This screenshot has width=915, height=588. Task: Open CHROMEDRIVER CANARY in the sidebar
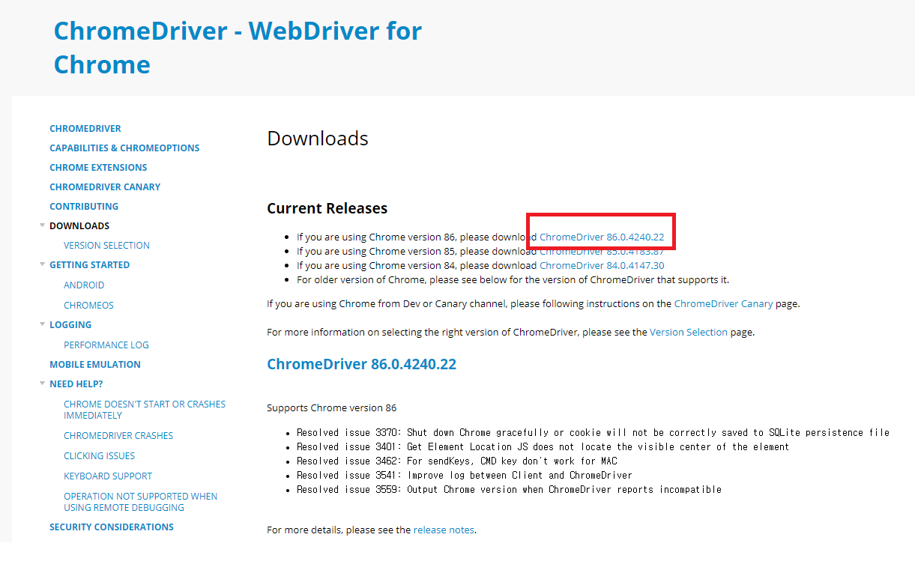pos(105,187)
